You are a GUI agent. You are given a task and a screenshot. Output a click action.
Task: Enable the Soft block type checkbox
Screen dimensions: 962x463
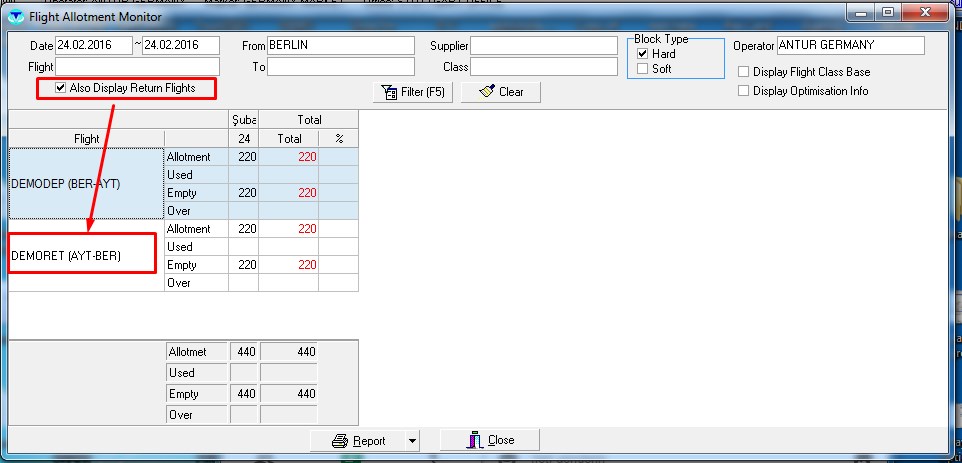[643, 69]
